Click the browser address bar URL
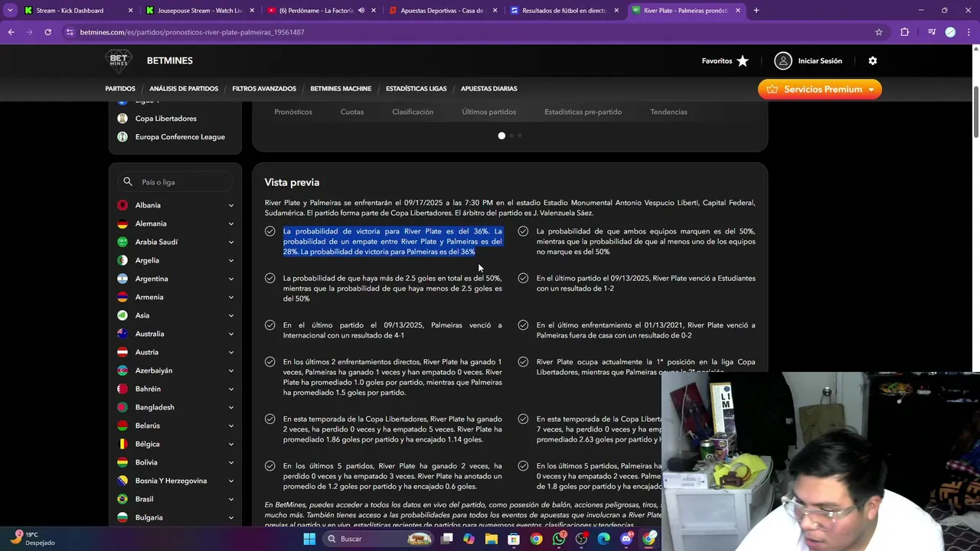 [x=192, y=32]
